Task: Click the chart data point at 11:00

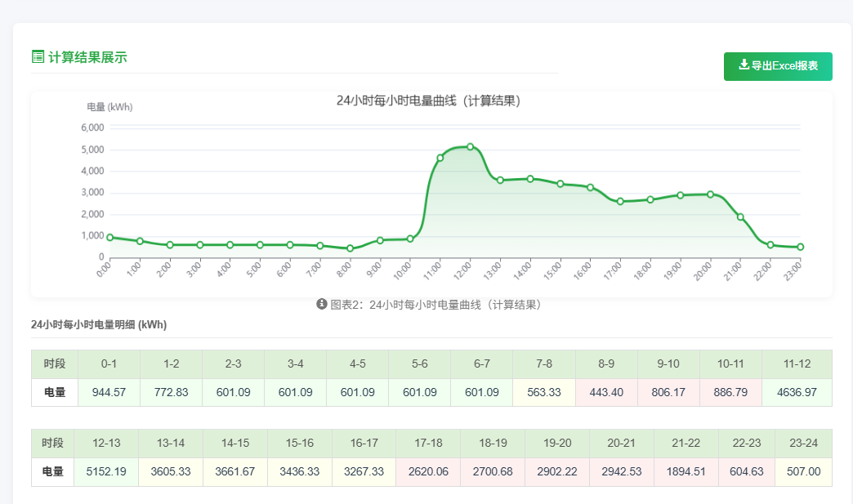Action: (x=440, y=158)
